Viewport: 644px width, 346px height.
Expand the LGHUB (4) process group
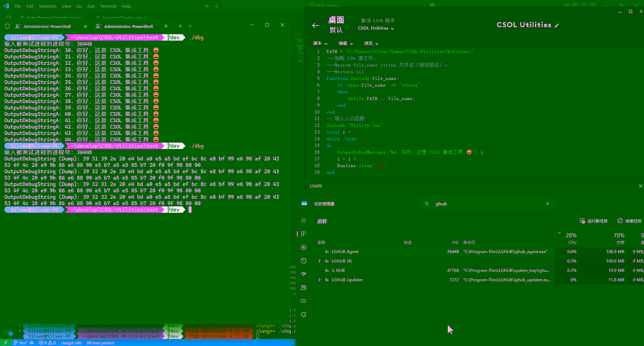pos(319,261)
